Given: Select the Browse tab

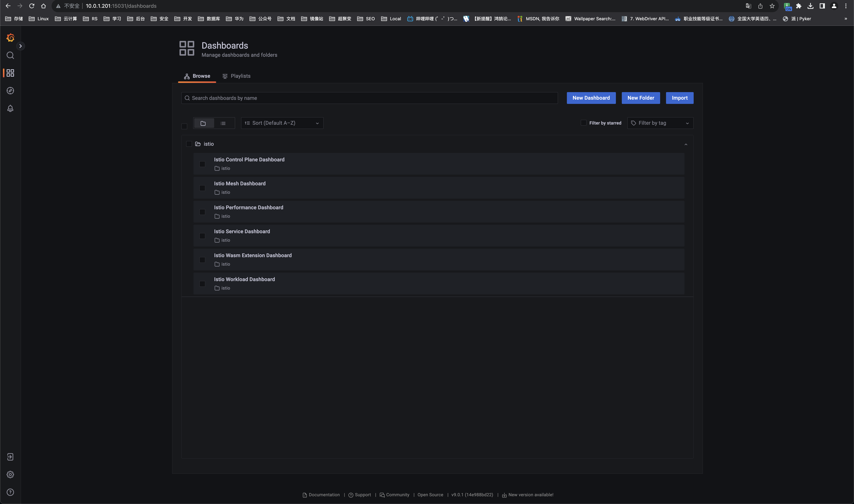Looking at the screenshot, I should [197, 76].
